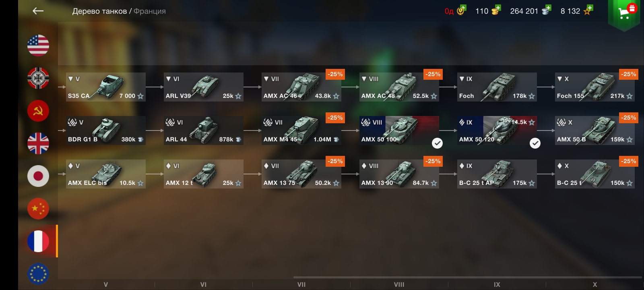Select the United Kingdom flag nation
This screenshot has height=290, width=644.
(x=38, y=143)
